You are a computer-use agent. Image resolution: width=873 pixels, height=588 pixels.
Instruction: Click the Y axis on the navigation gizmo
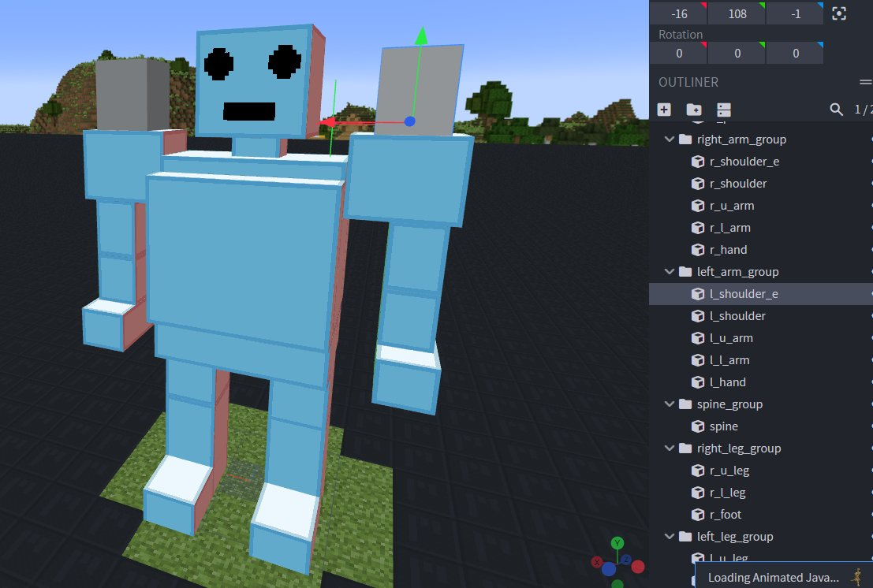point(616,543)
